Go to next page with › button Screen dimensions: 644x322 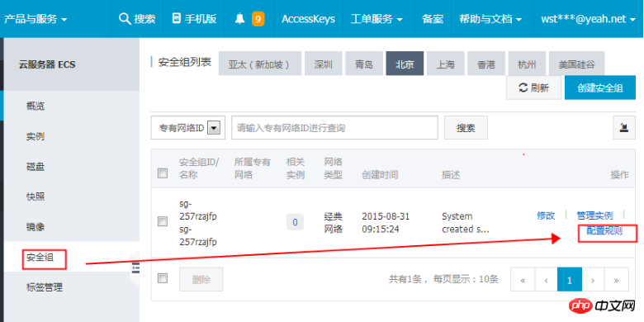593,280
